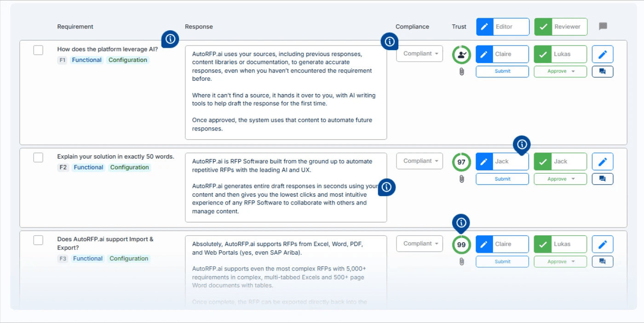Click the trust person icon on F1 row

tap(461, 54)
